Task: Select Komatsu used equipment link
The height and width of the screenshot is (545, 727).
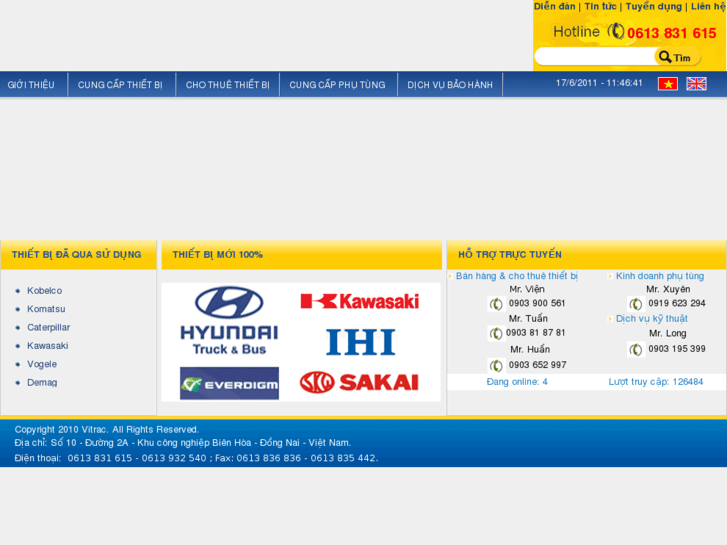Action: coord(46,309)
